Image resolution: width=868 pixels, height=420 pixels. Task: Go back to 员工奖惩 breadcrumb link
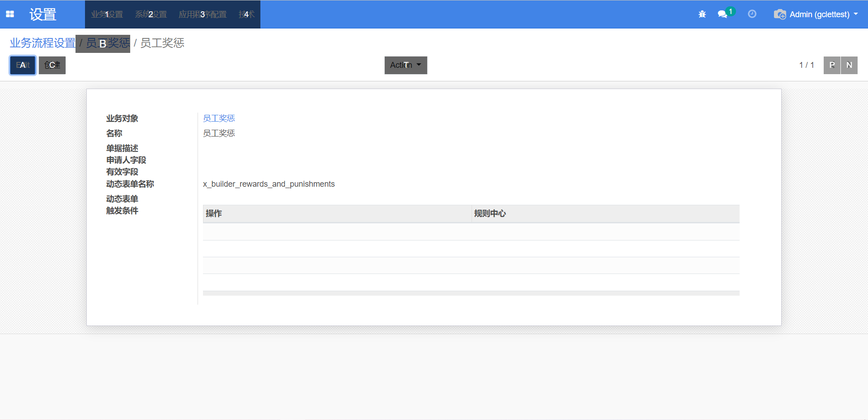click(108, 43)
